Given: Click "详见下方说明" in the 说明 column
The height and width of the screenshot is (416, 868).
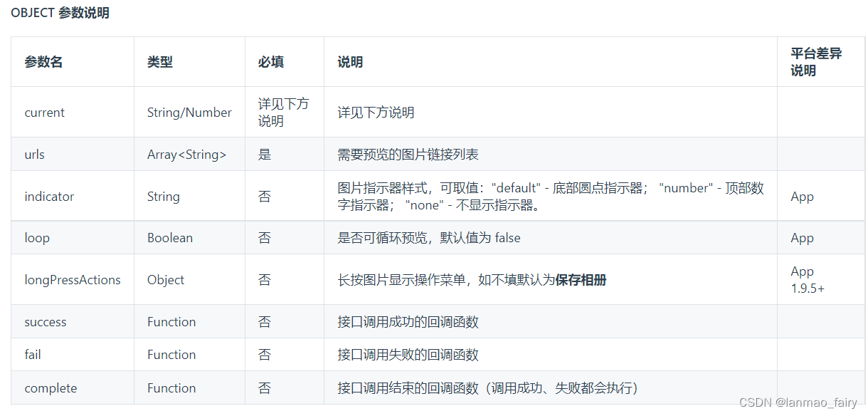Looking at the screenshot, I should click(x=376, y=113).
